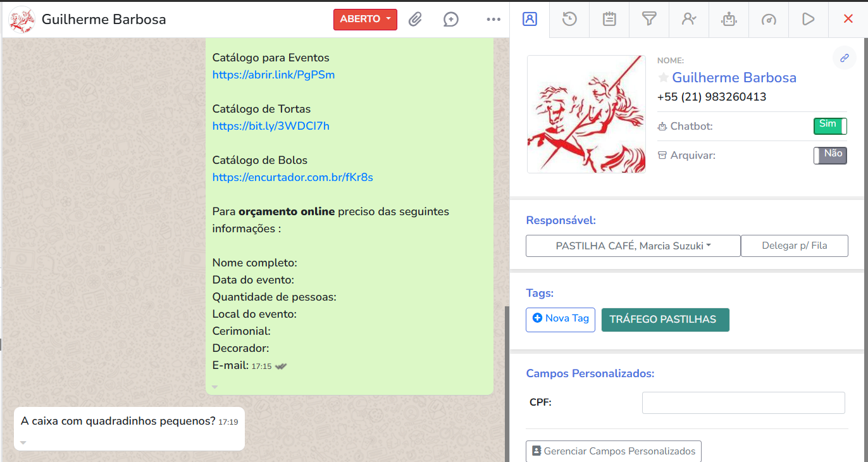This screenshot has height=462, width=868.
Task: Click the Delegar p/ Fila button
Action: (x=795, y=246)
